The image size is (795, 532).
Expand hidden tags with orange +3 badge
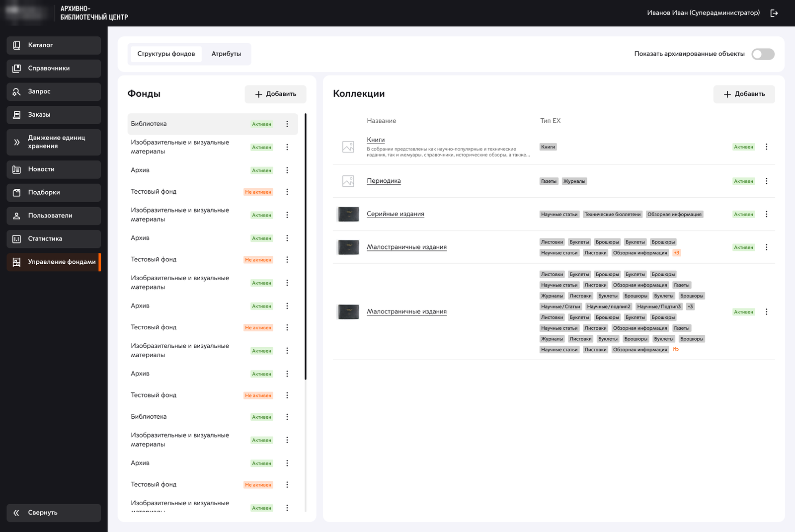[x=677, y=253]
